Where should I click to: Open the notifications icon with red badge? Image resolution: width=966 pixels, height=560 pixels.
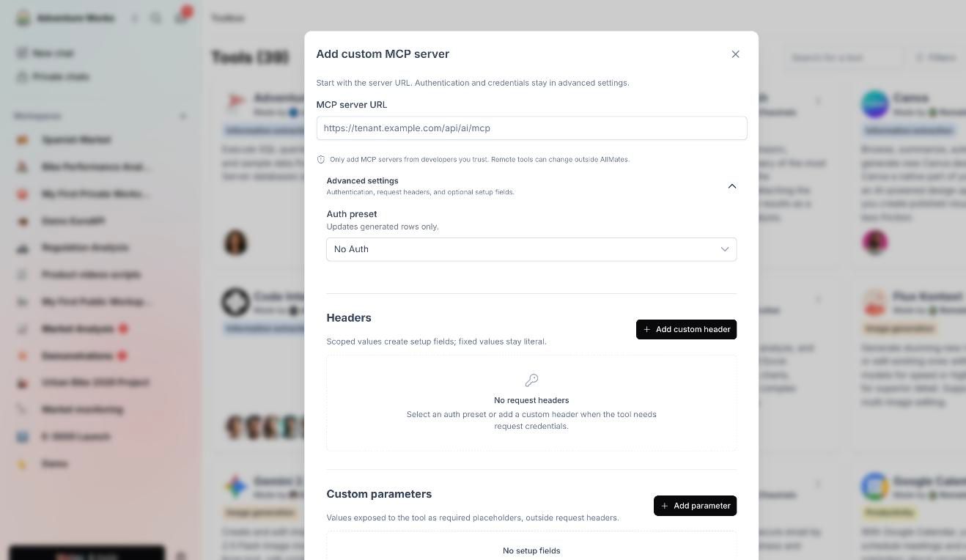[182, 17]
